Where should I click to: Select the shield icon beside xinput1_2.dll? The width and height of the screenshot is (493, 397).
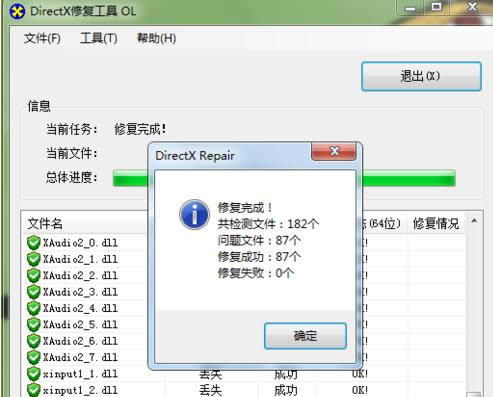pyautogui.click(x=34, y=390)
